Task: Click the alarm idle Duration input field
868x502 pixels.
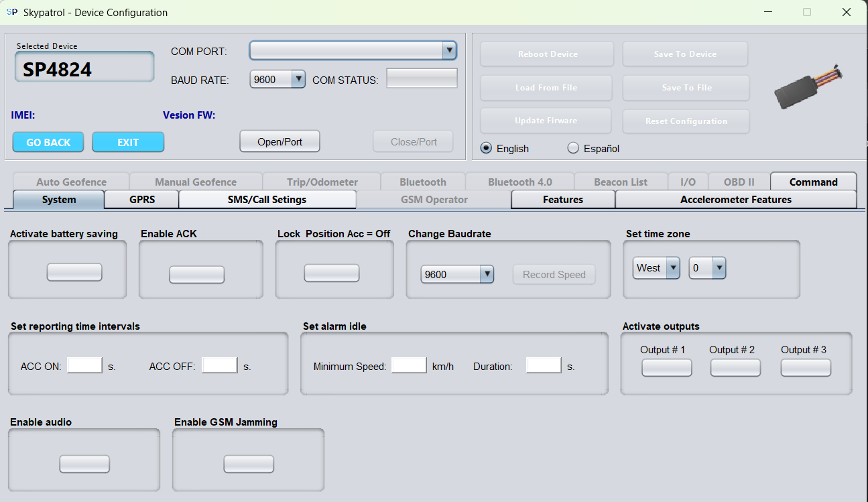Action: [x=544, y=365]
